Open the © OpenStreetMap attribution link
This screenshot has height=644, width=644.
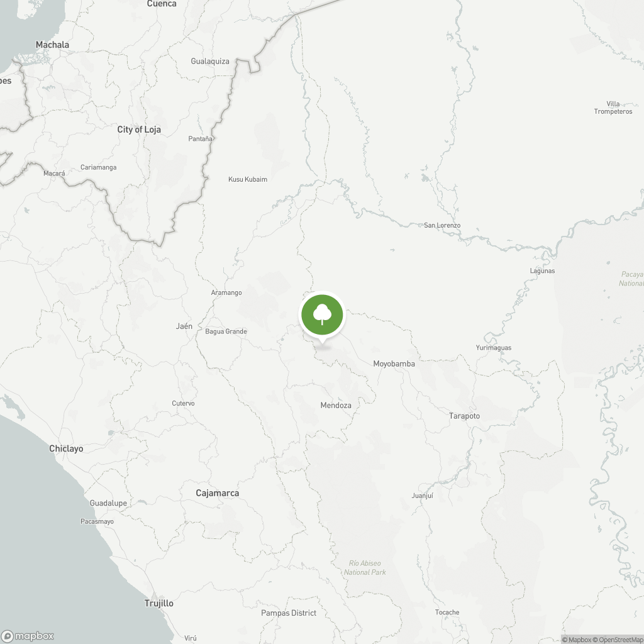tap(618, 640)
